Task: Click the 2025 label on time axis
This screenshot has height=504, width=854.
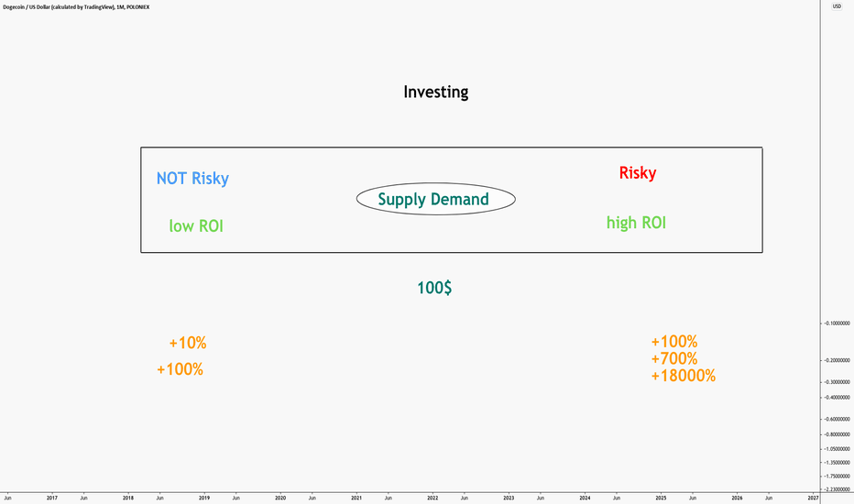Action: [x=661, y=498]
